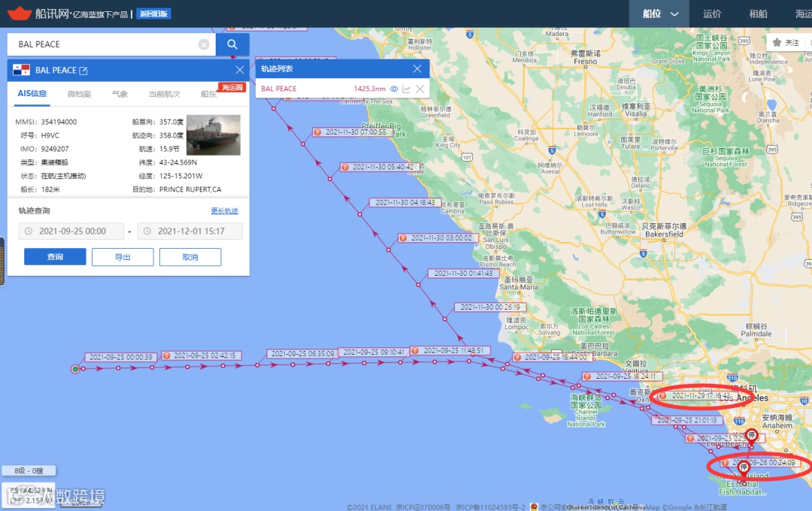Clear the BAL PEACE search text
The image size is (812, 511).
[204, 44]
